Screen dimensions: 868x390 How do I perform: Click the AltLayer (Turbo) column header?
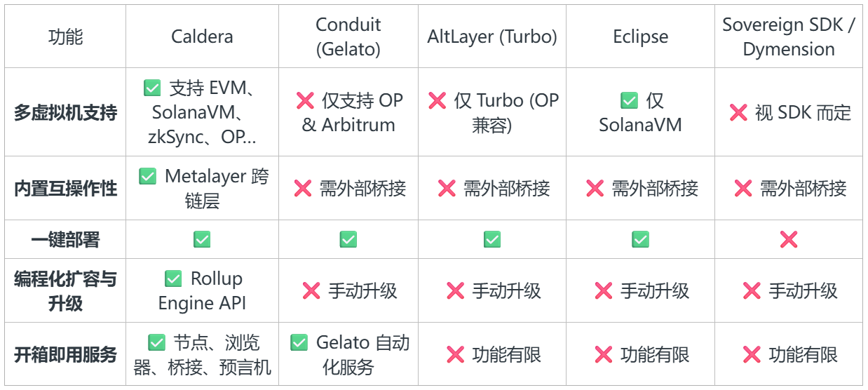click(x=492, y=37)
